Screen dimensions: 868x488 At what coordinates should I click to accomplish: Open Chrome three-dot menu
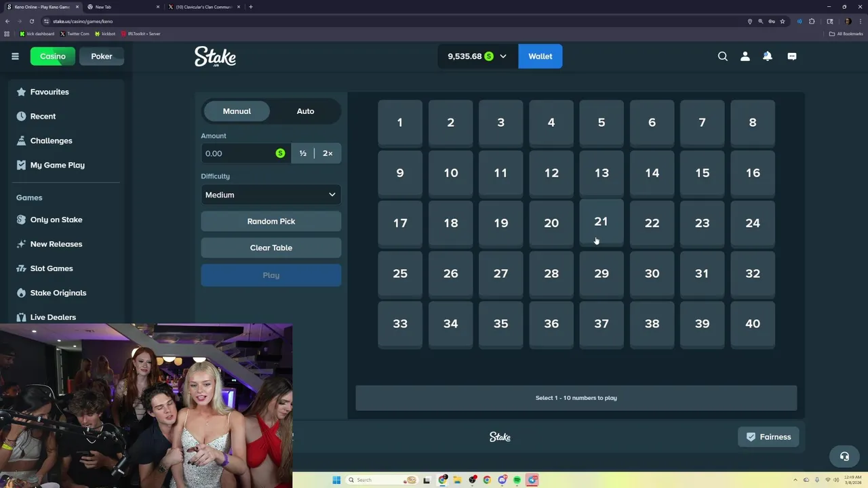click(860, 21)
